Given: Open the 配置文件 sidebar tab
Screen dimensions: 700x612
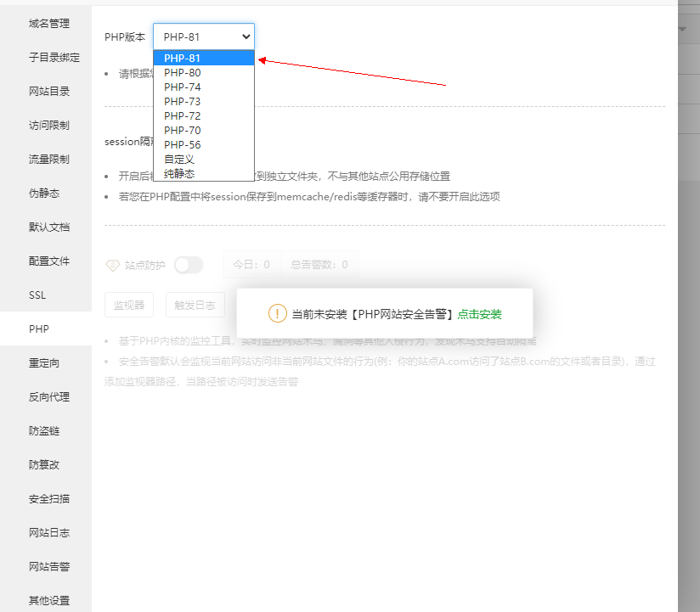Looking at the screenshot, I should tap(49, 261).
